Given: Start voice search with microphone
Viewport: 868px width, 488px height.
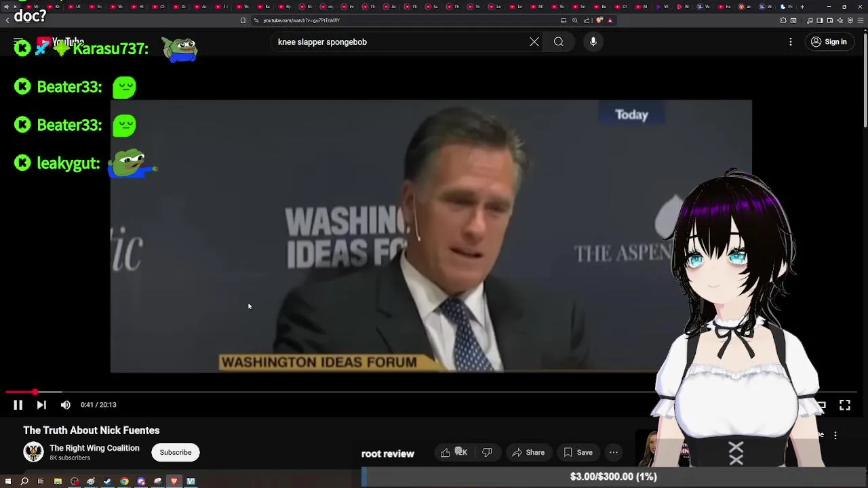Looking at the screenshot, I should (x=593, y=42).
